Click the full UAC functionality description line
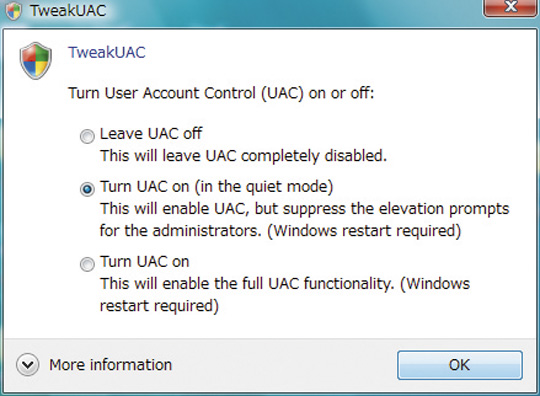This screenshot has width=540, height=396. [285, 284]
